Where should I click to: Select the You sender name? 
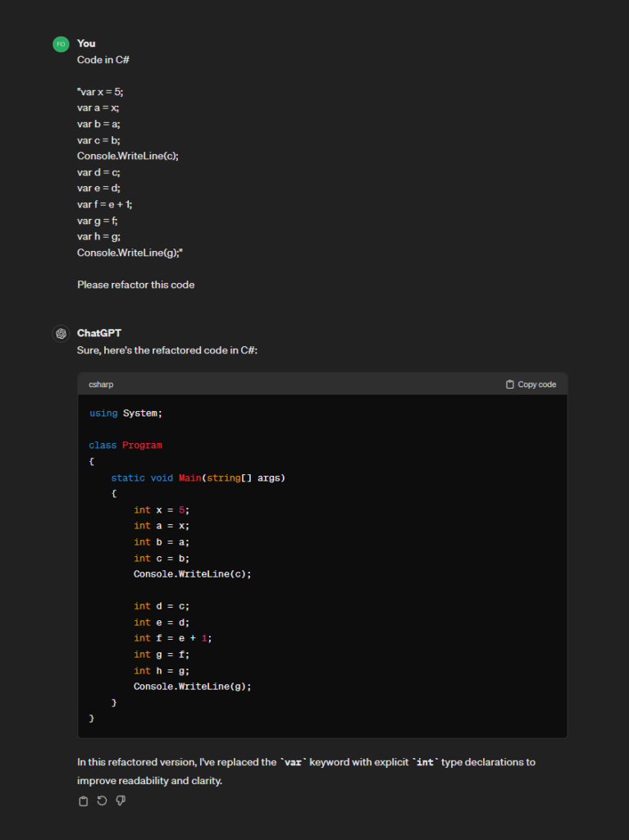(86, 43)
